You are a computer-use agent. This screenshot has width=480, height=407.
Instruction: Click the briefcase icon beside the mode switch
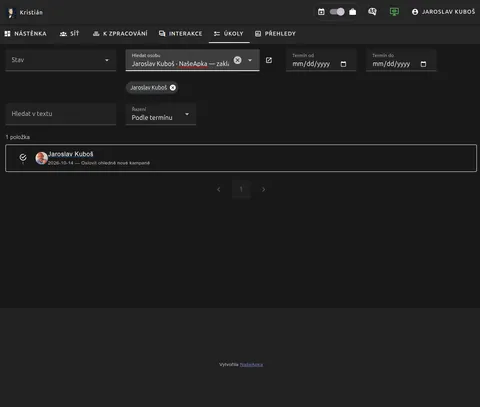point(353,12)
